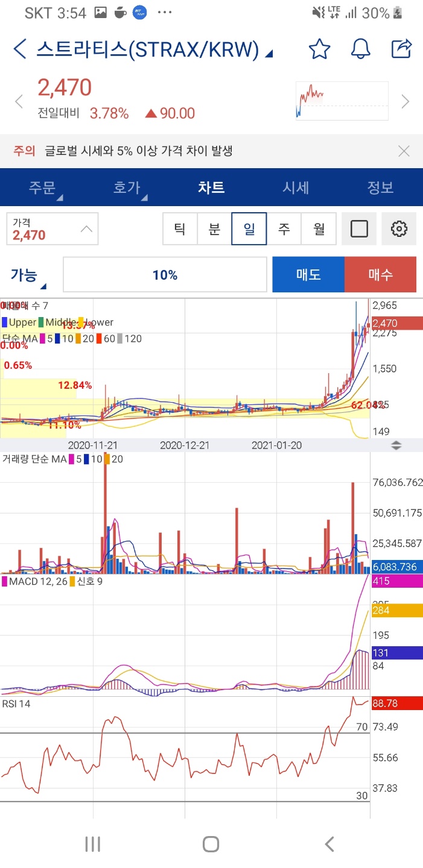Image resolution: width=423 pixels, height=868 pixels.
Task: Tap the 신호 9 legend color swatch
Action: pyautogui.click(x=72, y=582)
